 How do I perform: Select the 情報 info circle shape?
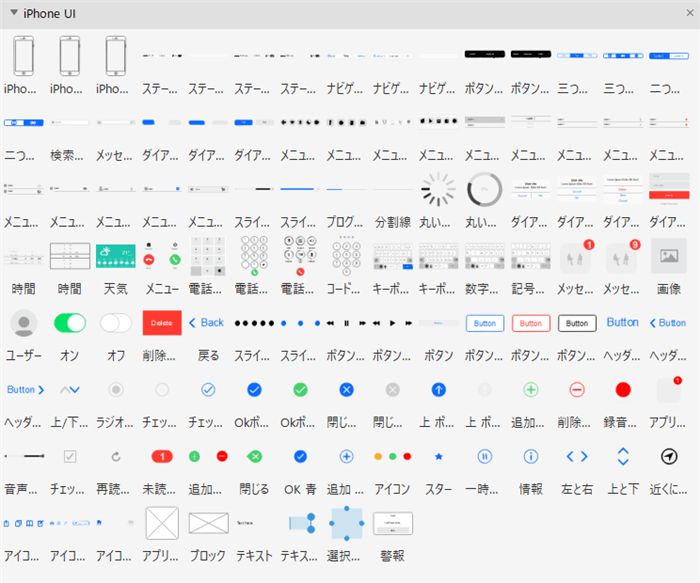[531, 456]
